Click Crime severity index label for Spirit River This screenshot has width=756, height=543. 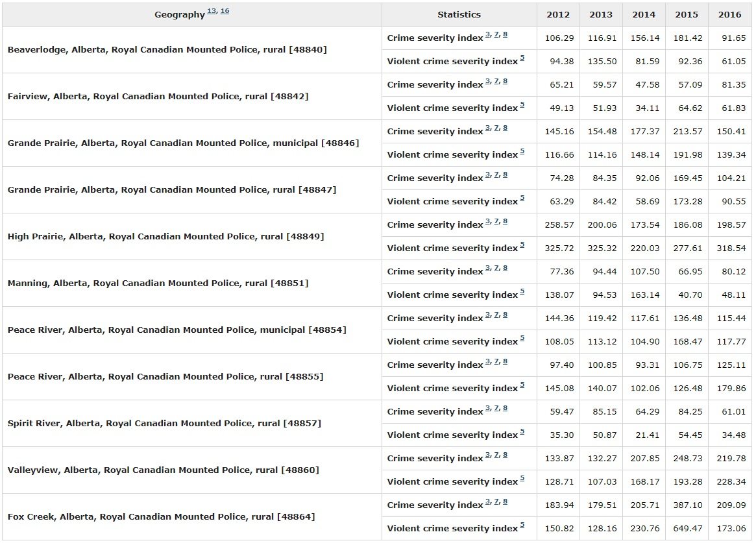[x=435, y=412]
